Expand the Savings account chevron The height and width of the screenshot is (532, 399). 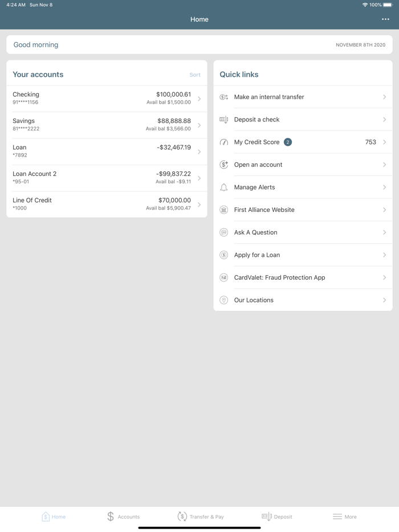[x=199, y=125]
